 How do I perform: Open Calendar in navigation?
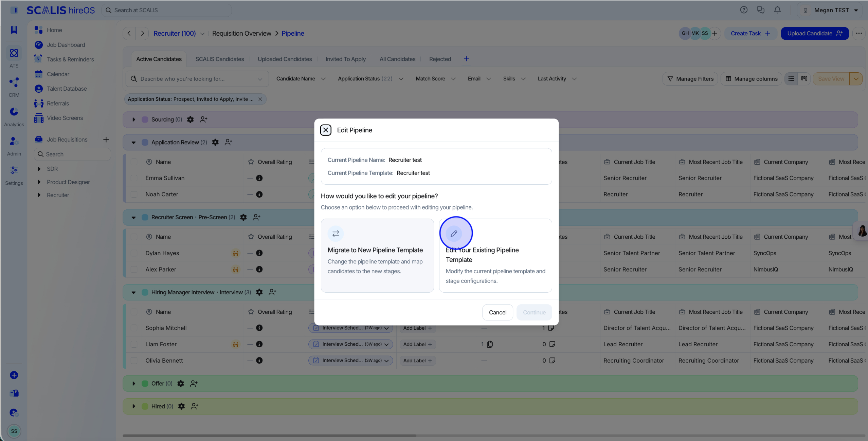point(58,74)
